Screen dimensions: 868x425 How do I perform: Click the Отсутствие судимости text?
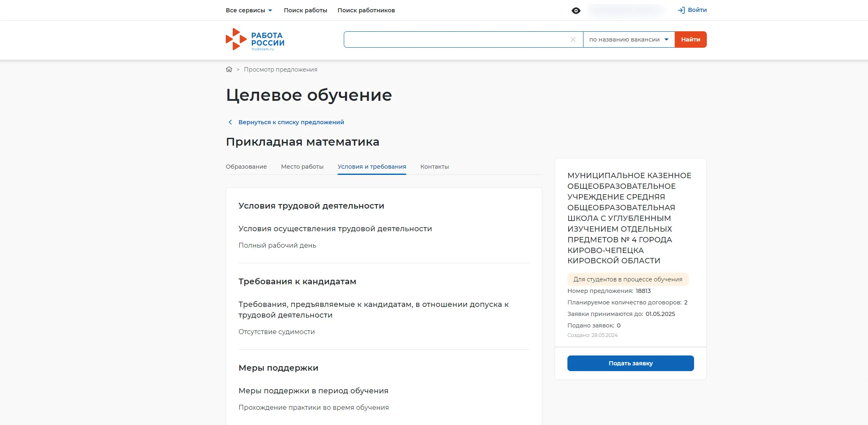[276, 332]
